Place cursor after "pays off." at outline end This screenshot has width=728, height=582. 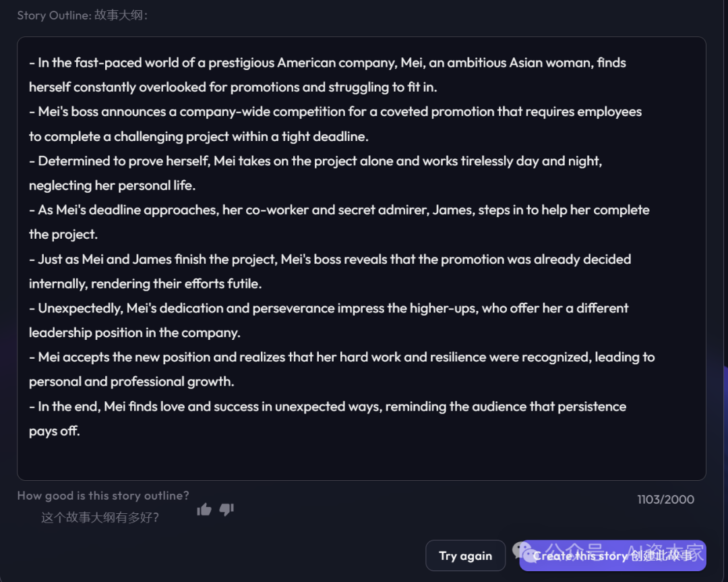(x=81, y=432)
